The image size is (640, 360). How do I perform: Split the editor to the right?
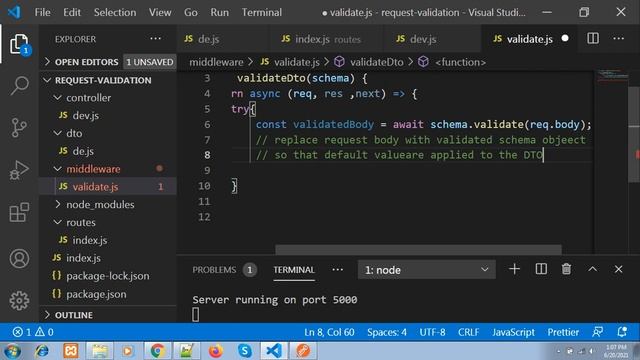point(593,39)
